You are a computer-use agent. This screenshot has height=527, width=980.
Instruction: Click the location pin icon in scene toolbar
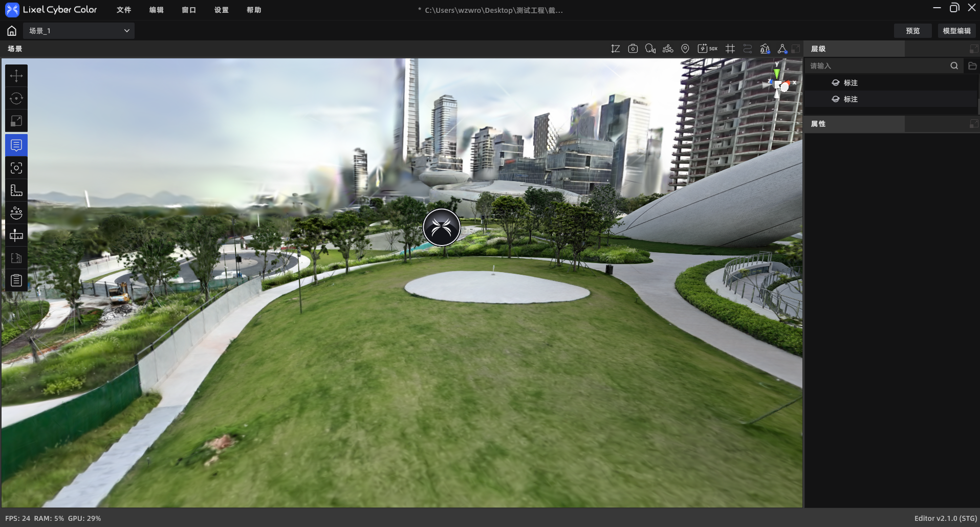click(x=685, y=49)
